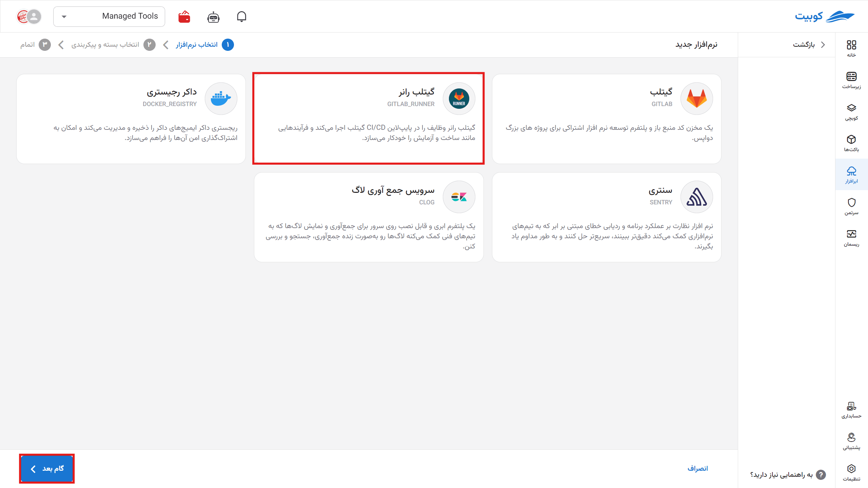Image resolution: width=868 pixels, height=488 pixels.
Task: Open the Cloud Tools (ابرافزار) sidebar icon
Action: click(x=851, y=175)
